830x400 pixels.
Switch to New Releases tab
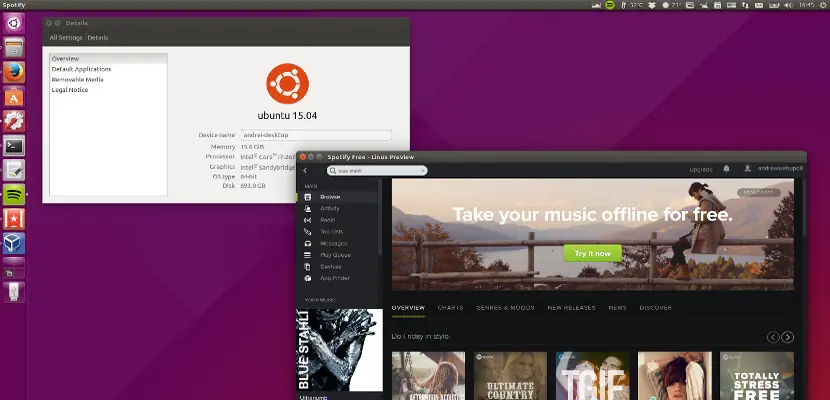click(571, 307)
